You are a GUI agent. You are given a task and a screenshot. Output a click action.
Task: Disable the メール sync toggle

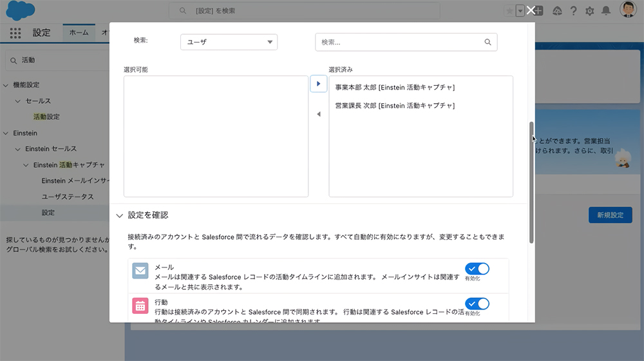[477, 268]
